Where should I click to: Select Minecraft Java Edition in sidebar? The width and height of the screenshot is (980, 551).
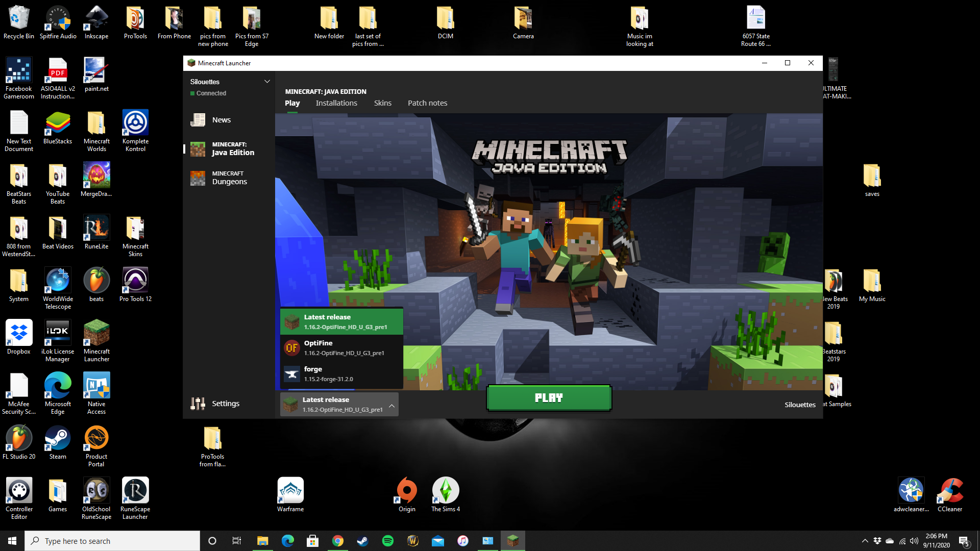pyautogui.click(x=222, y=149)
